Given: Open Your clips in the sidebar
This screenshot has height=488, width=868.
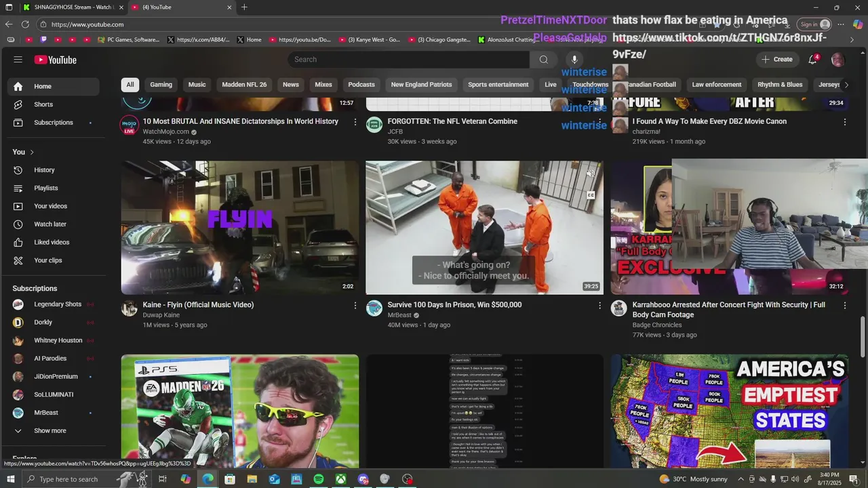Looking at the screenshot, I should tap(54, 260).
